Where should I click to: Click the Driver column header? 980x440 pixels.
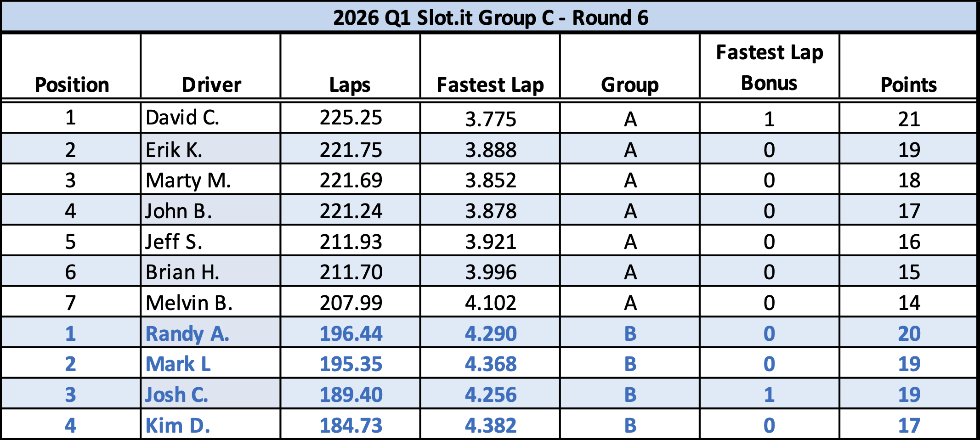pos(211,85)
